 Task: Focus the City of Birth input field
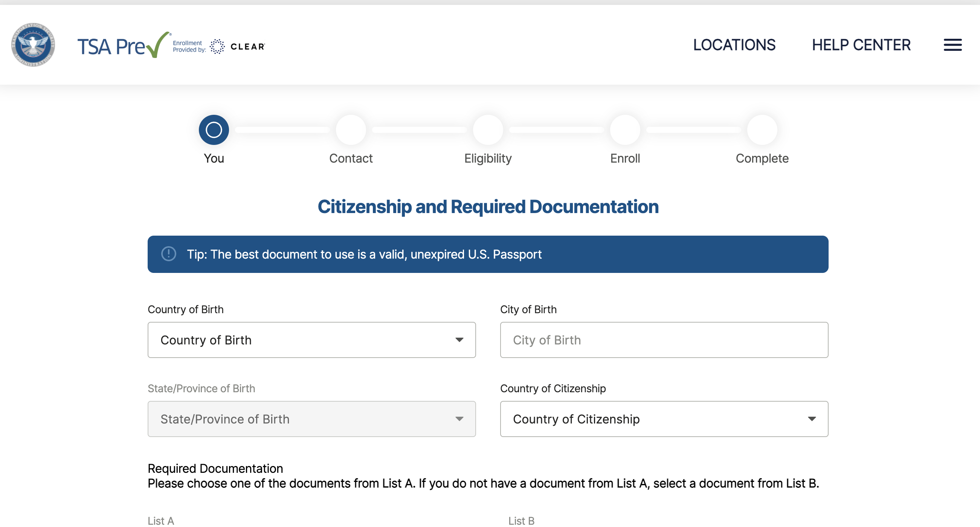pos(664,340)
